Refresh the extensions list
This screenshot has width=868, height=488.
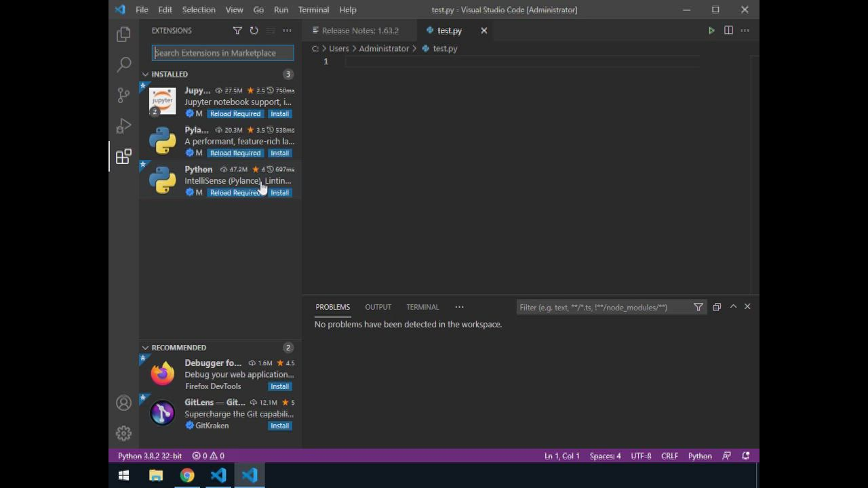pos(254,30)
